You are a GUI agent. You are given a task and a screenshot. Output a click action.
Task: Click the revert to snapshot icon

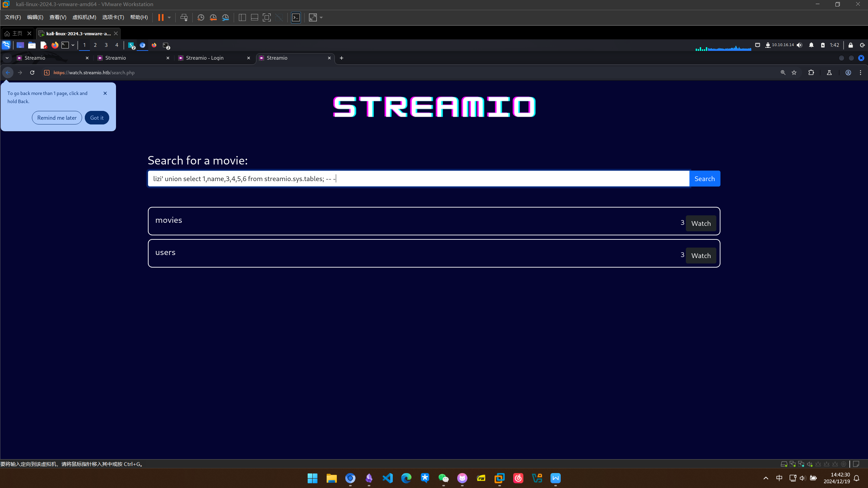coord(213,18)
